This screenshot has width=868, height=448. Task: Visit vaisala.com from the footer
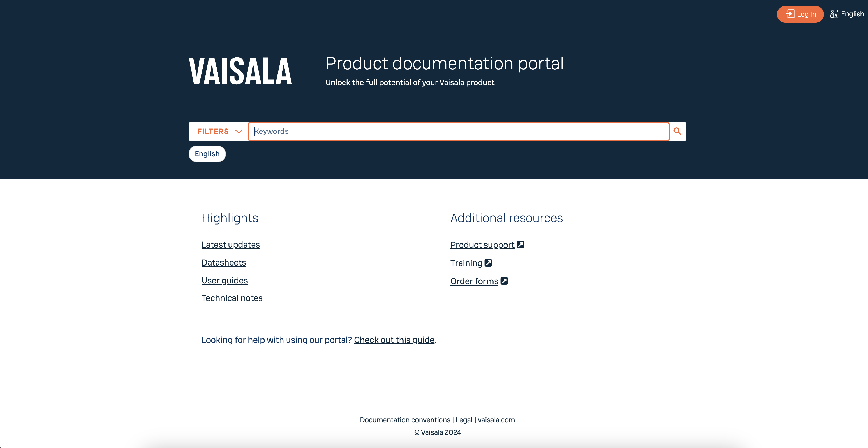click(496, 420)
